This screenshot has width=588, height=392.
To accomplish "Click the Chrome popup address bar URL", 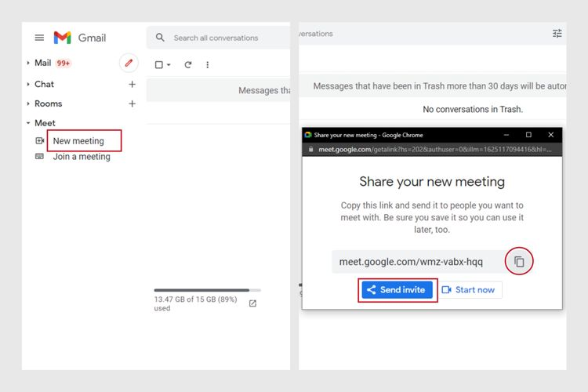I will click(435, 149).
